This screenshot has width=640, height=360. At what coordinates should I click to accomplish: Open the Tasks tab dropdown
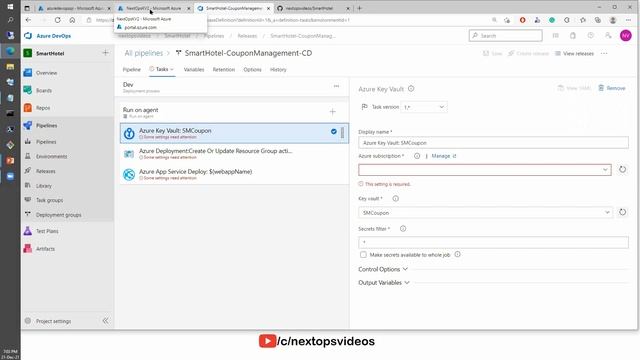[162, 69]
